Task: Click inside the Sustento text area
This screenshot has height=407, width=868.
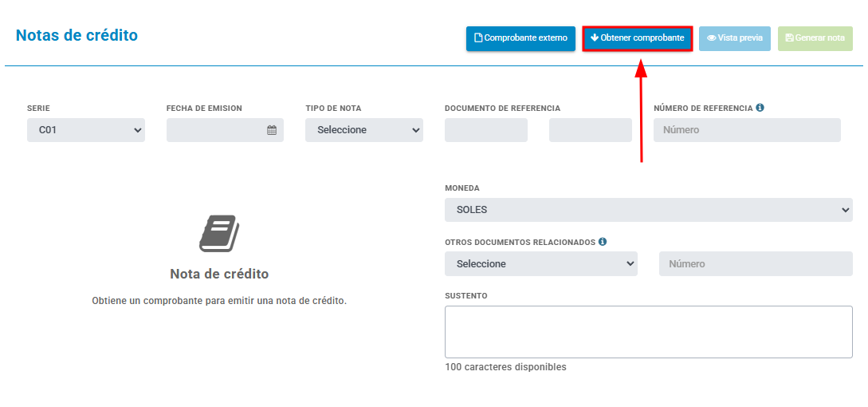Action: [649, 332]
